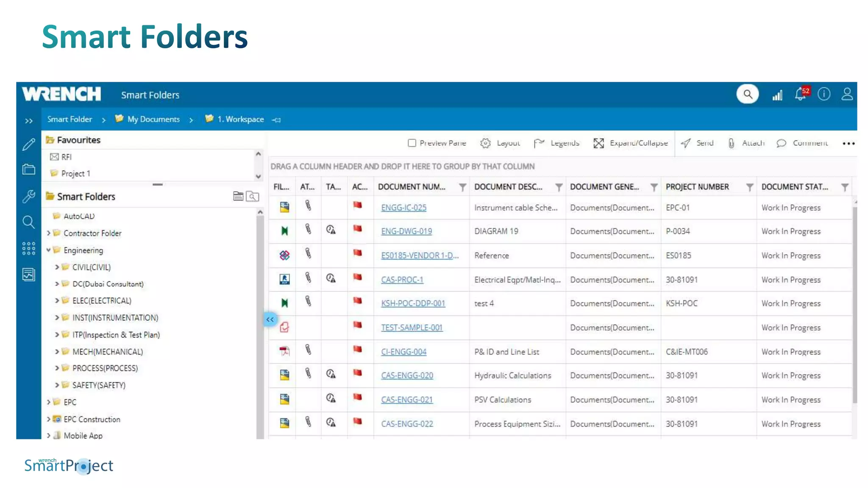This screenshot has height=488, width=868.
Task: Click the wrench tools icon in sidebar
Action: point(28,196)
